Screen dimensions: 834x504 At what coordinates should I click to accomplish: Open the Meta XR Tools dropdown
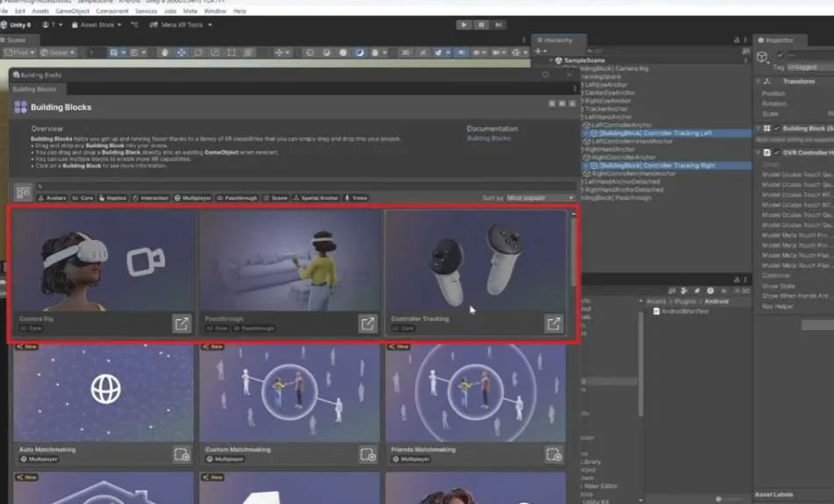tap(181, 25)
